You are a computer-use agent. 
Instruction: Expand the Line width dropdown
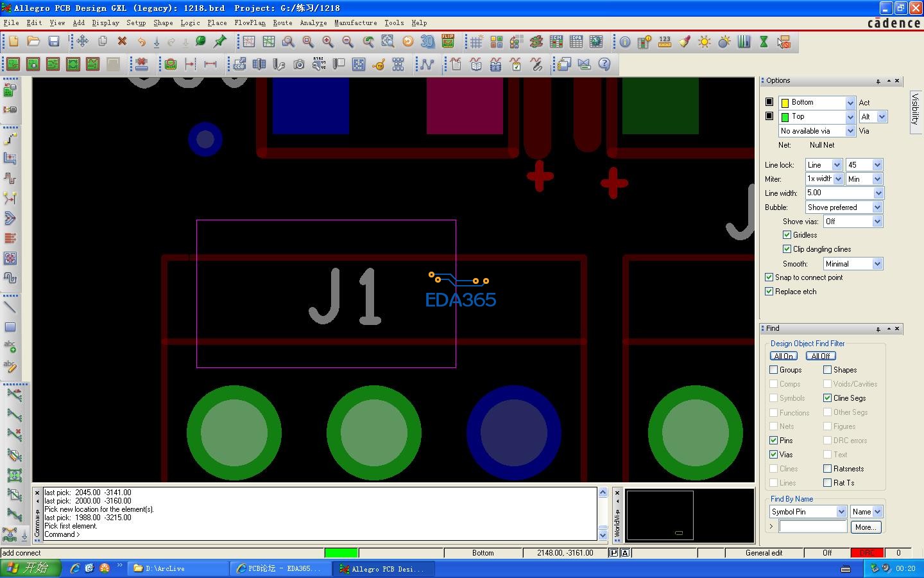pos(878,193)
